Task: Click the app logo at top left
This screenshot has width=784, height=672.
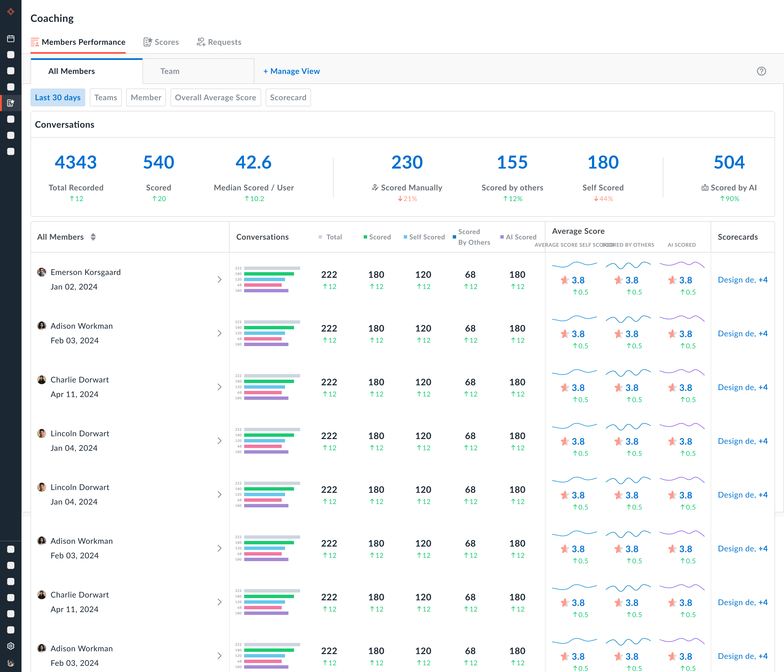Action: 11,12
